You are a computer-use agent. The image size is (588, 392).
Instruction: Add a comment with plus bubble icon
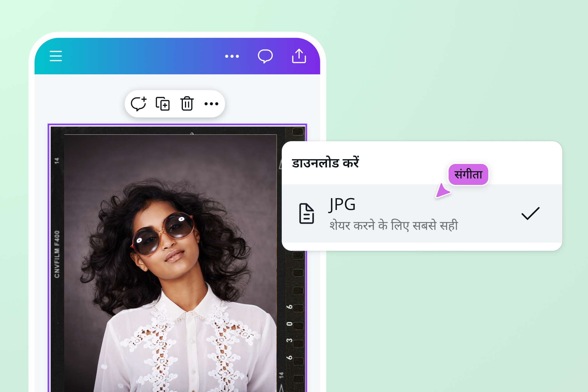[139, 104]
